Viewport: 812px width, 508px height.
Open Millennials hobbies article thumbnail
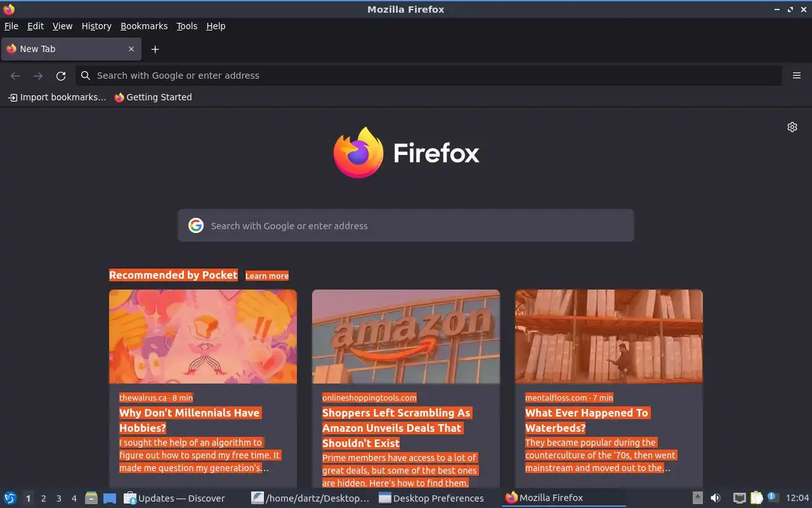(203, 337)
